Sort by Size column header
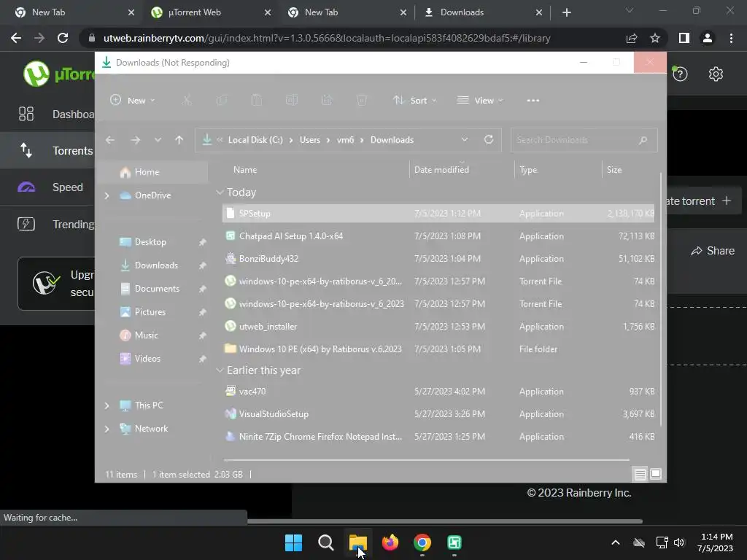This screenshot has height=560, width=747. (x=614, y=169)
